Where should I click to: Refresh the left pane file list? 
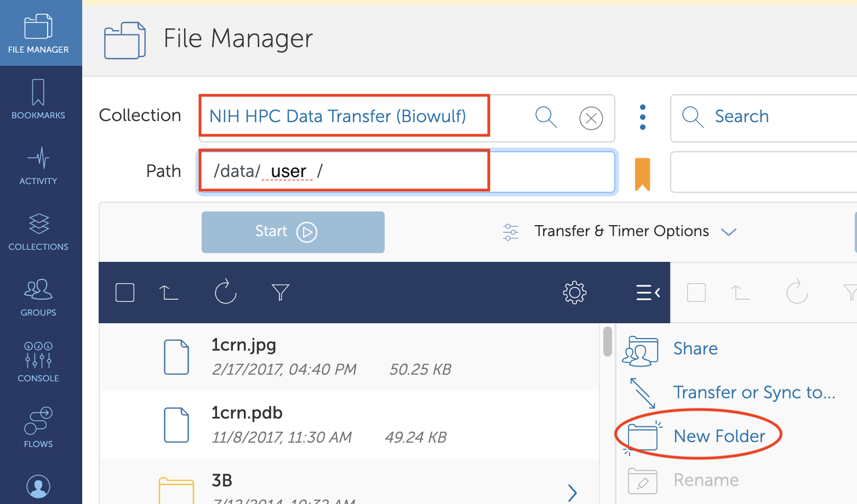(225, 292)
